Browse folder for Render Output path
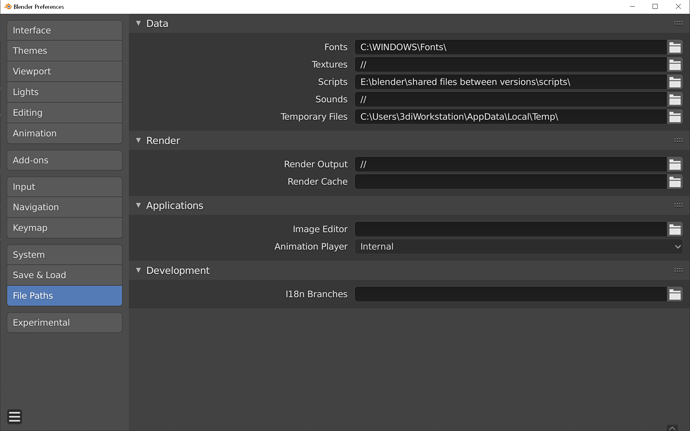Viewport: 690px width, 431px height. point(675,164)
